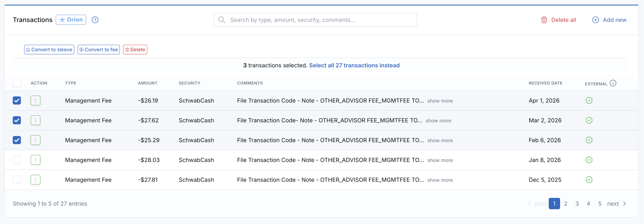The image size is (644, 224).
Task: Select all 27 transactions instead
Action: [x=354, y=65]
